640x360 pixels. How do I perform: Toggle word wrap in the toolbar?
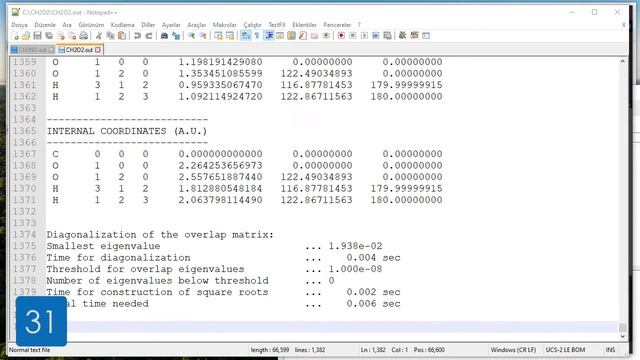pos(245,36)
